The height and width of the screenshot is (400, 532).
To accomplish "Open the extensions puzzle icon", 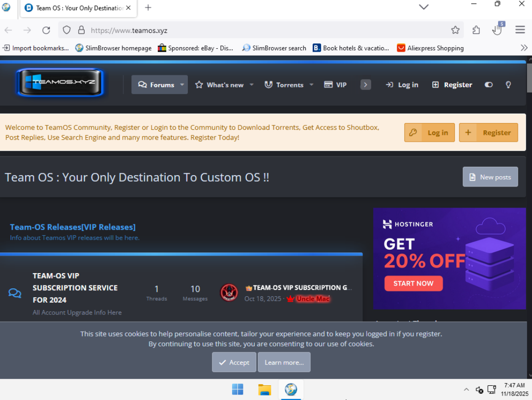I will (x=475, y=30).
